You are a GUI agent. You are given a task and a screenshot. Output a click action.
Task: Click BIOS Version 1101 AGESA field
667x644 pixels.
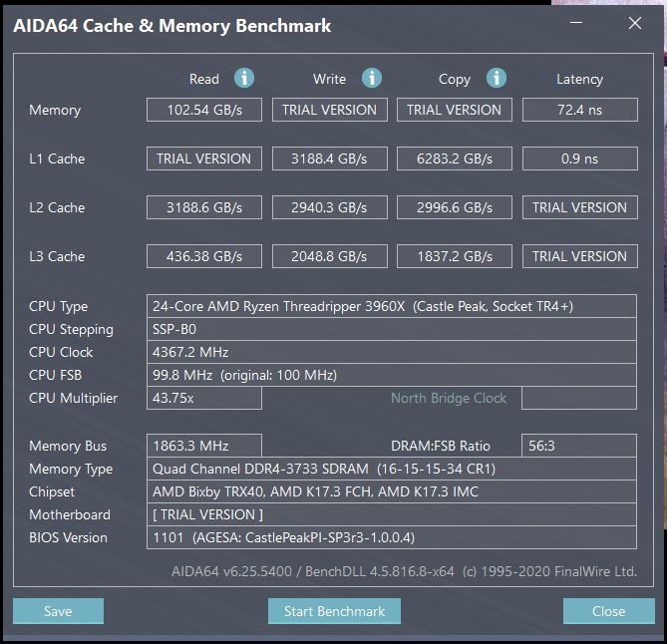[392, 537]
